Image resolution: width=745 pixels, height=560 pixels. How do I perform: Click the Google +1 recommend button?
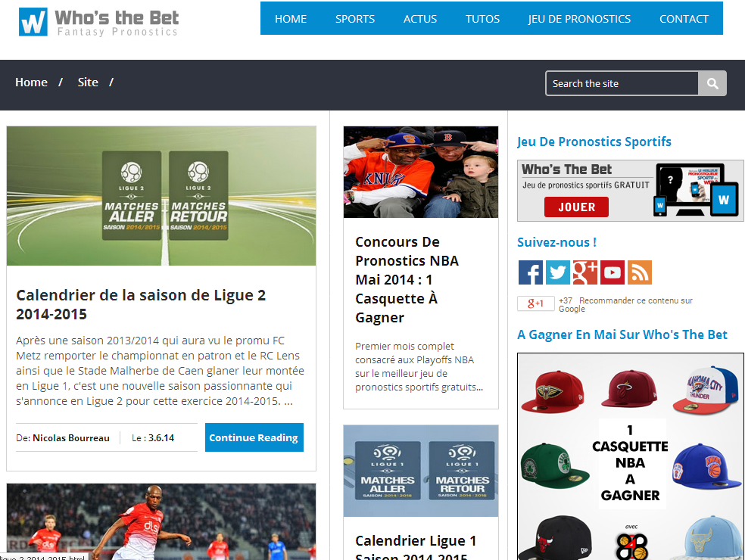click(536, 303)
